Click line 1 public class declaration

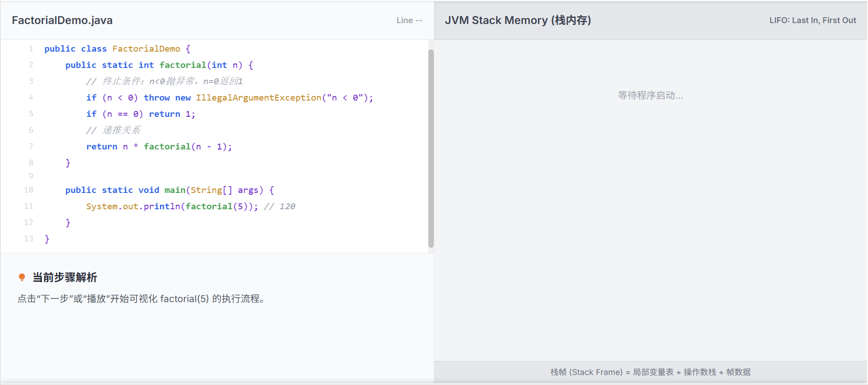click(x=117, y=49)
